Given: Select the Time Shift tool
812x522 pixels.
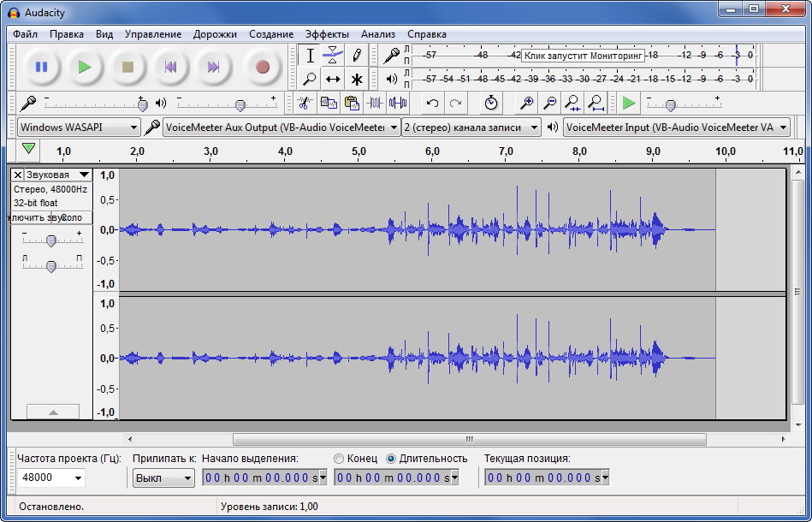Looking at the screenshot, I should coord(333,80).
